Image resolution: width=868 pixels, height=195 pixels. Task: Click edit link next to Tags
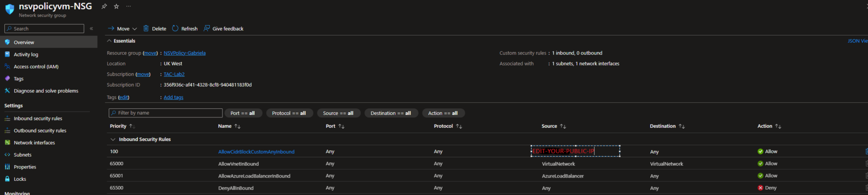(x=124, y=97)
